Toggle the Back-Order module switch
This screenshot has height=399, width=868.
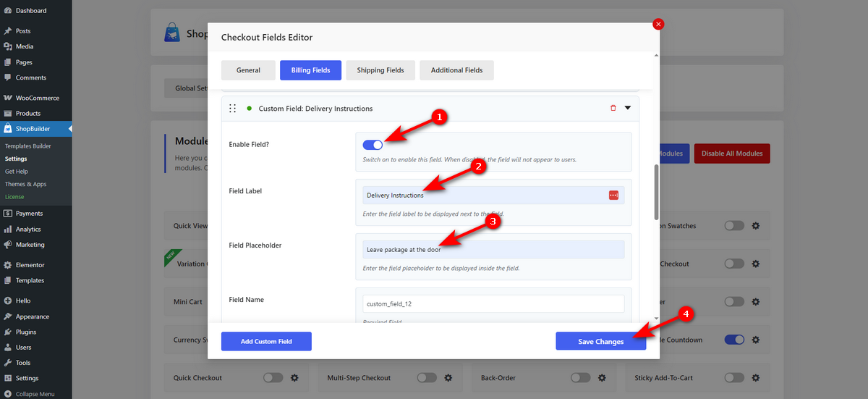(580, 378)
